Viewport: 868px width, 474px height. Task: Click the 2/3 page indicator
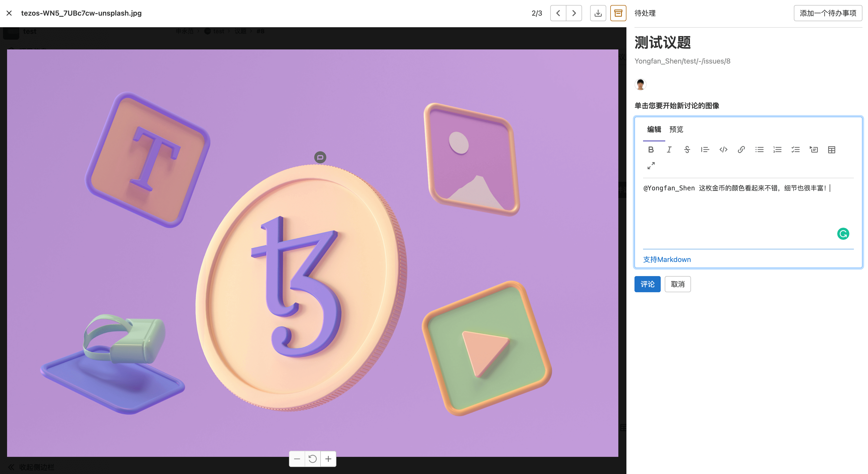537,13
